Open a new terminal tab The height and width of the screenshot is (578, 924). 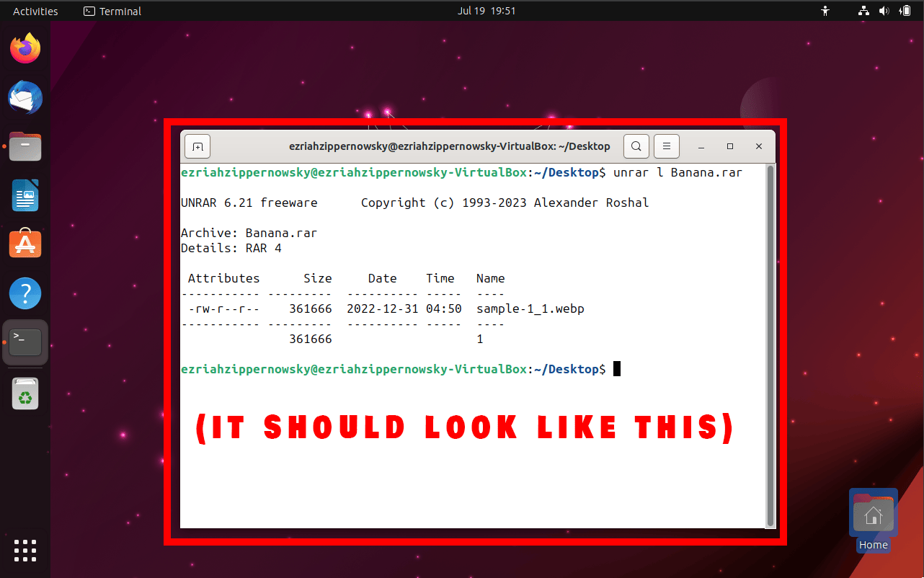click(x=197, y=146)
